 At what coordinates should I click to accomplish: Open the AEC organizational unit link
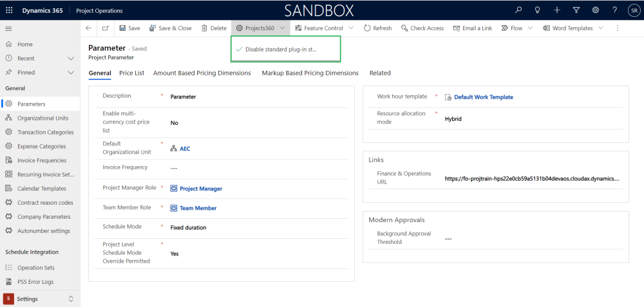tap(185, 149)
